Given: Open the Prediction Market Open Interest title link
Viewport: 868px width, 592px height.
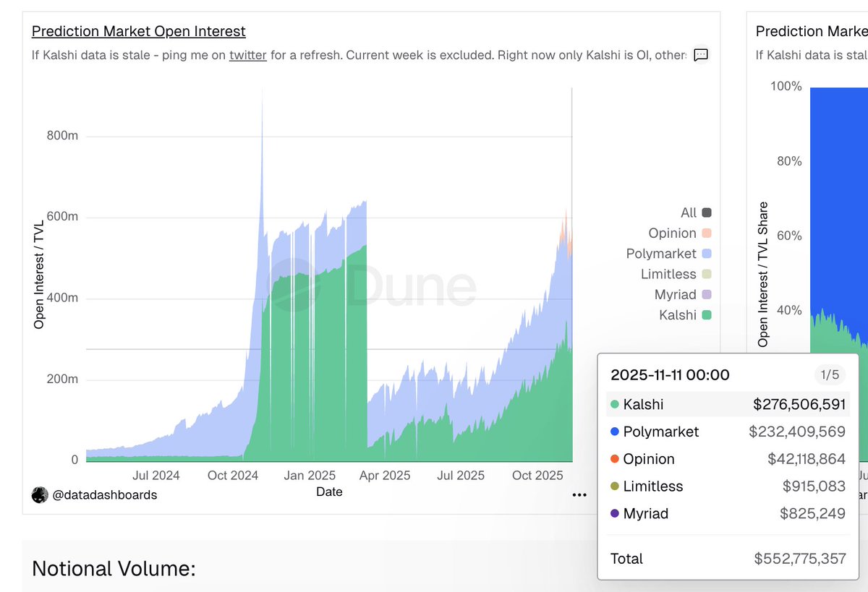Looking at the screenshot, I should pos(139,31).
